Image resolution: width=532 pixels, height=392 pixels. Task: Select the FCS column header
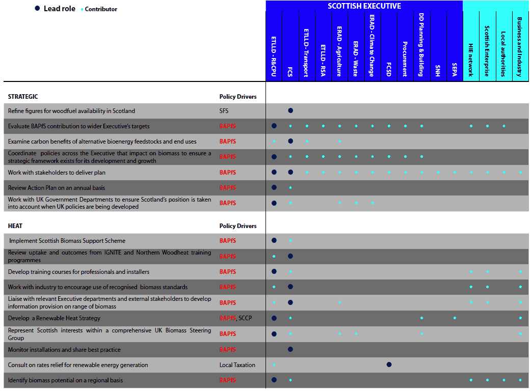(x=290, y=72)
